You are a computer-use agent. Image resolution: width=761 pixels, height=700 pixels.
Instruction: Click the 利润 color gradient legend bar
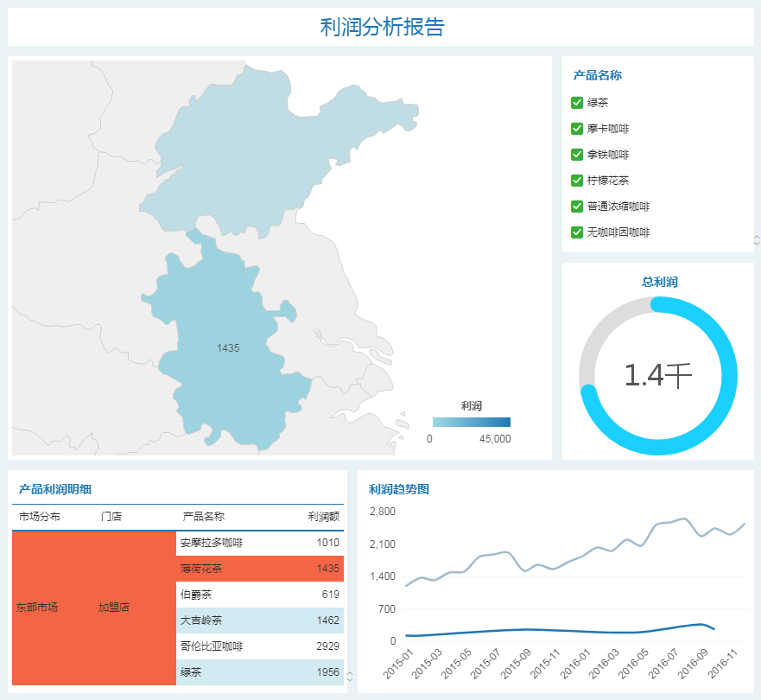point(472,422)
